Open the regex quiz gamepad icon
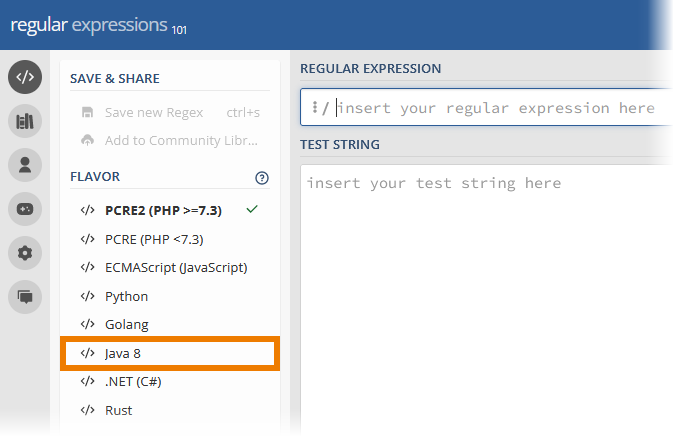The width and height of the screenshot is (674, 437). pos(25,209)
